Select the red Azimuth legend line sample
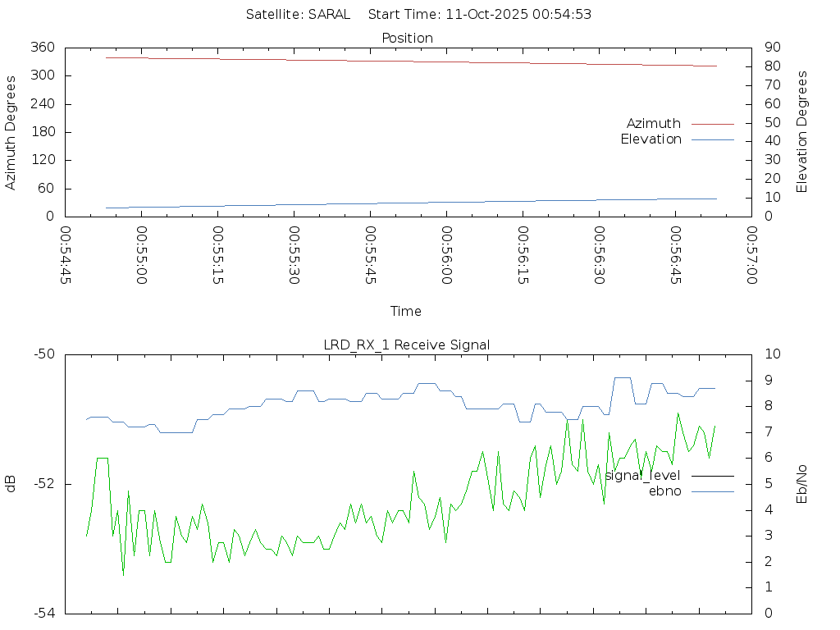 point(712,124)
